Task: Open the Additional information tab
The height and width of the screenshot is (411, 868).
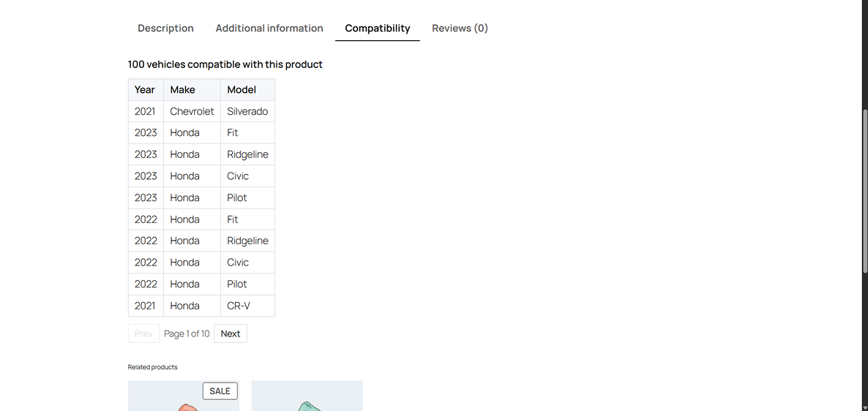Action: (269, 29)
